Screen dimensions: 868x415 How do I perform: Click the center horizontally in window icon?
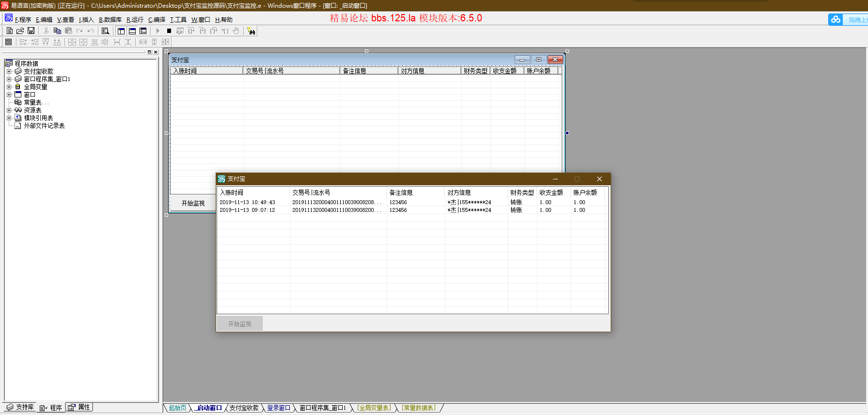(x=72, y=42)
